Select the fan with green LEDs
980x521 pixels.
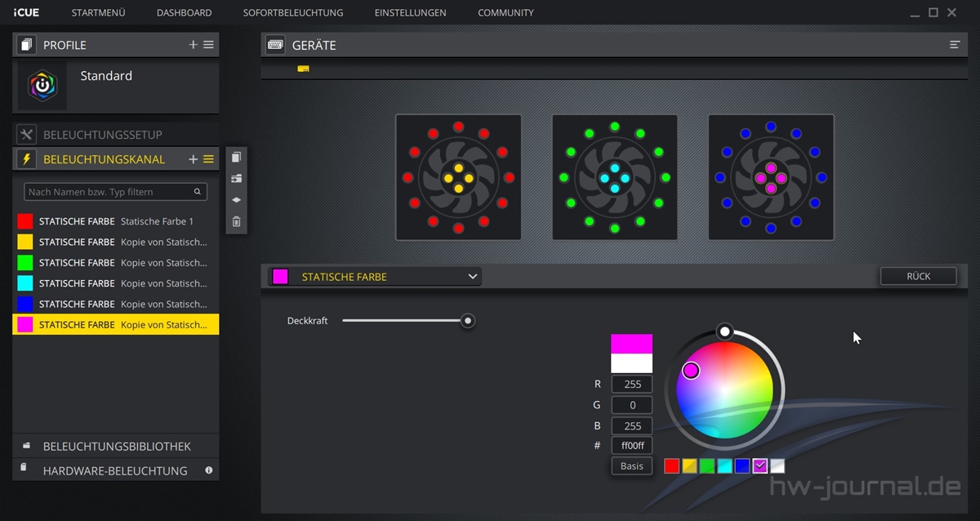tap(615, 177)
